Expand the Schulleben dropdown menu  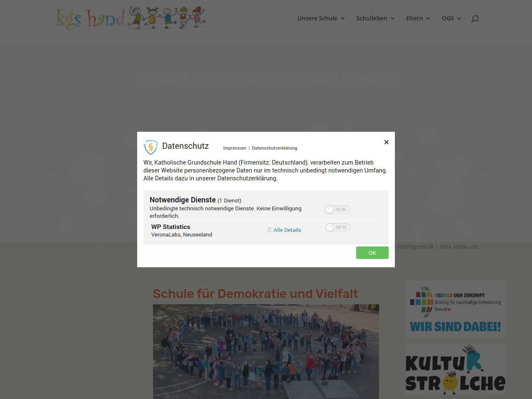[x=375, y=18]
